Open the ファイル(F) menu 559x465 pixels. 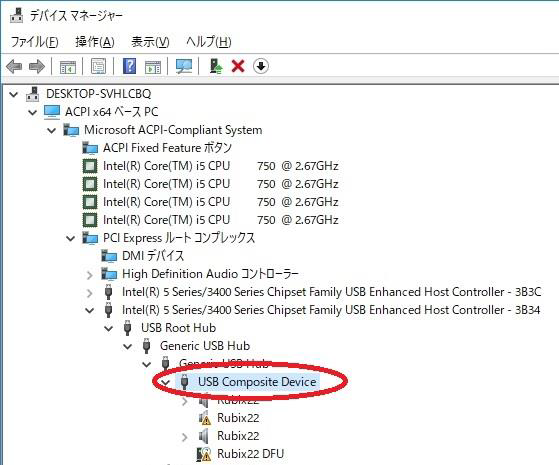coord(35,42)
